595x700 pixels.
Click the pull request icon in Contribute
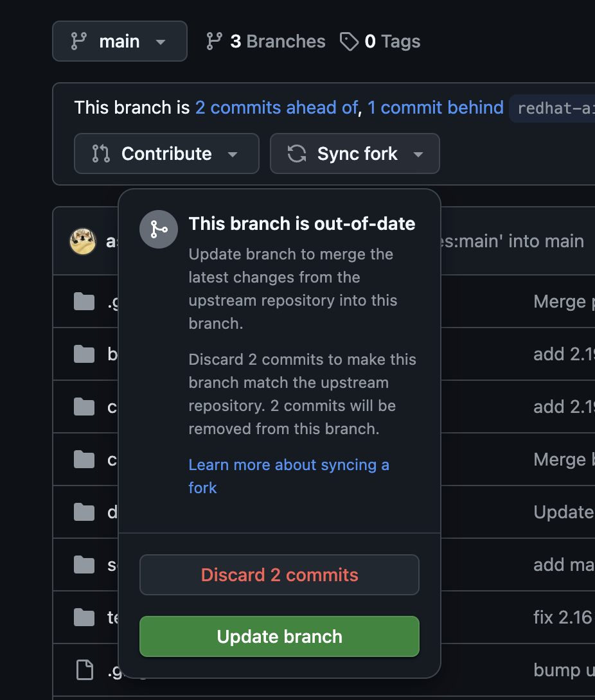[x=101, y=153]
